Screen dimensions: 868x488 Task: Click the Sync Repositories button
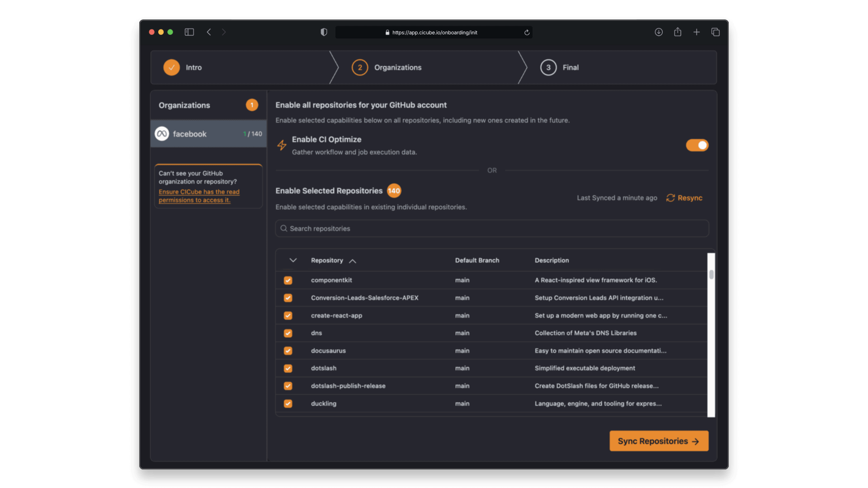[x=659, y=441]
